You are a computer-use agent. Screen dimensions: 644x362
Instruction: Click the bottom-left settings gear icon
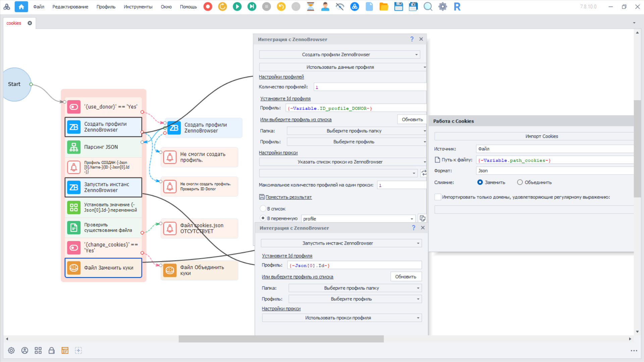coord(11,351)
